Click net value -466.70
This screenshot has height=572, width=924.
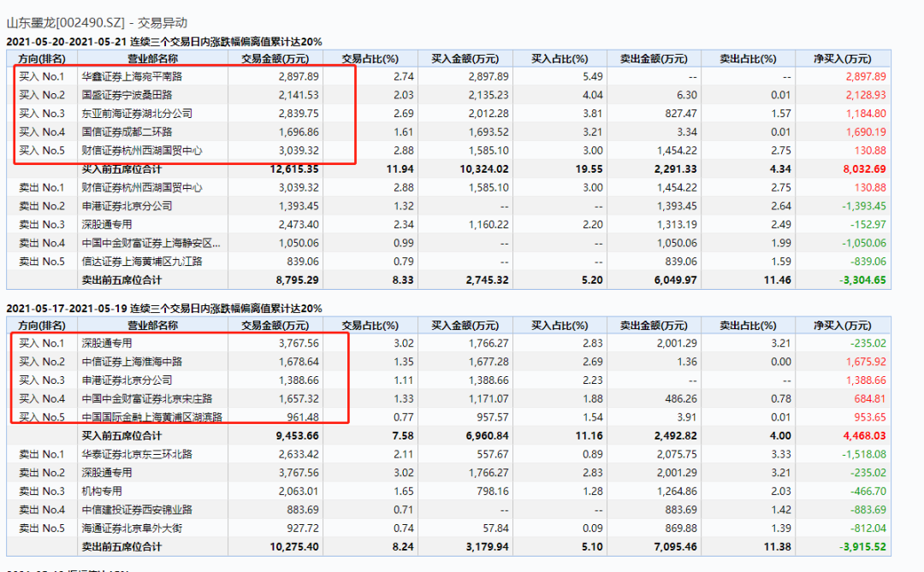(x=868, y=492)
